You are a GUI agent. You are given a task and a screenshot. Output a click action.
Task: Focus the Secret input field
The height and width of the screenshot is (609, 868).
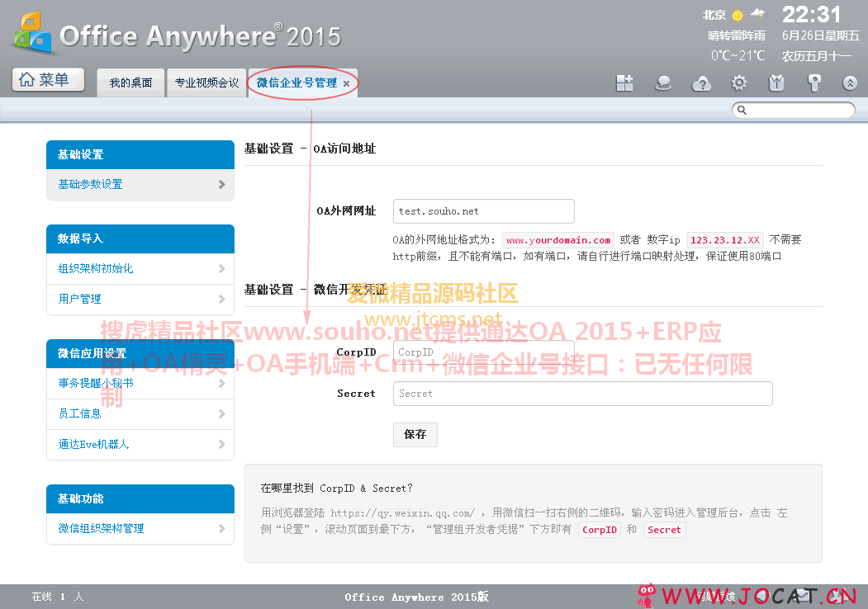click(583, 394)
